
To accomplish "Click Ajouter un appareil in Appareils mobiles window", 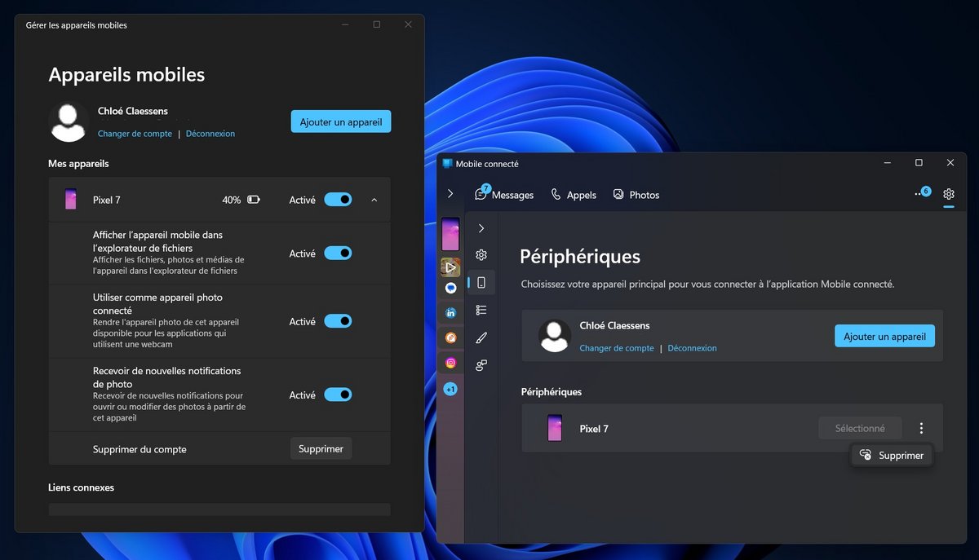I will coord(341,121).
